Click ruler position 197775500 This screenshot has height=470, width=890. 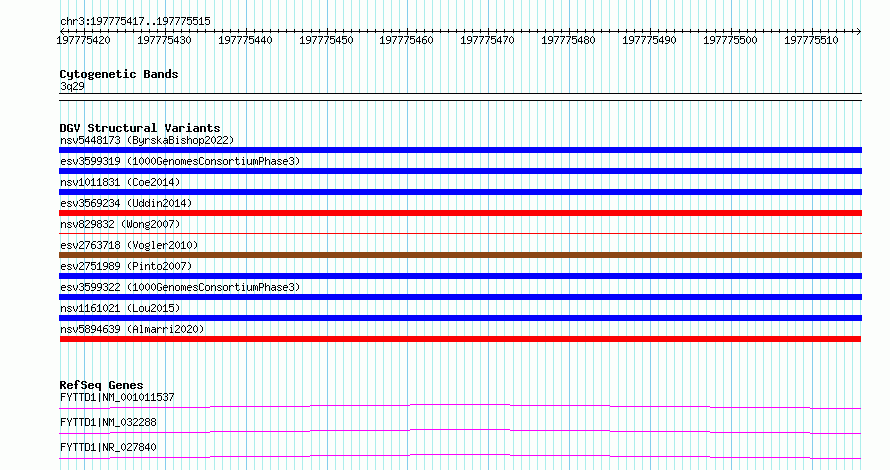(731, 40)
